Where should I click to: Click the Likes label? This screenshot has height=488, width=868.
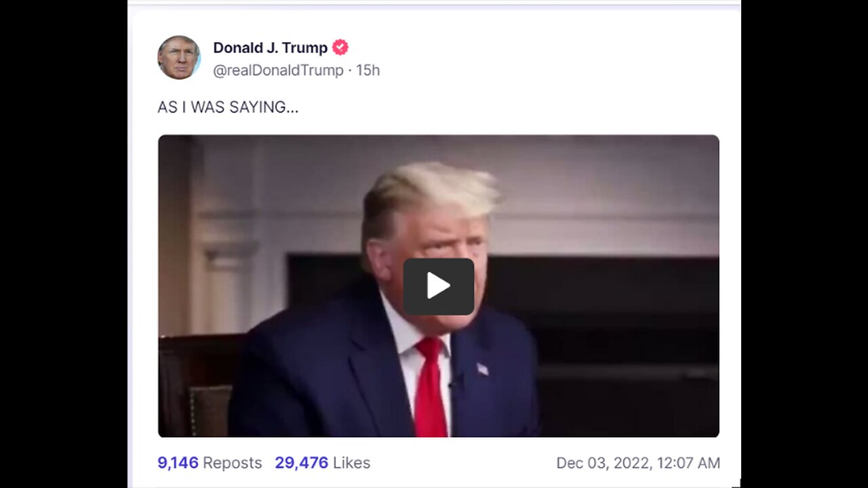coord(351,463)
